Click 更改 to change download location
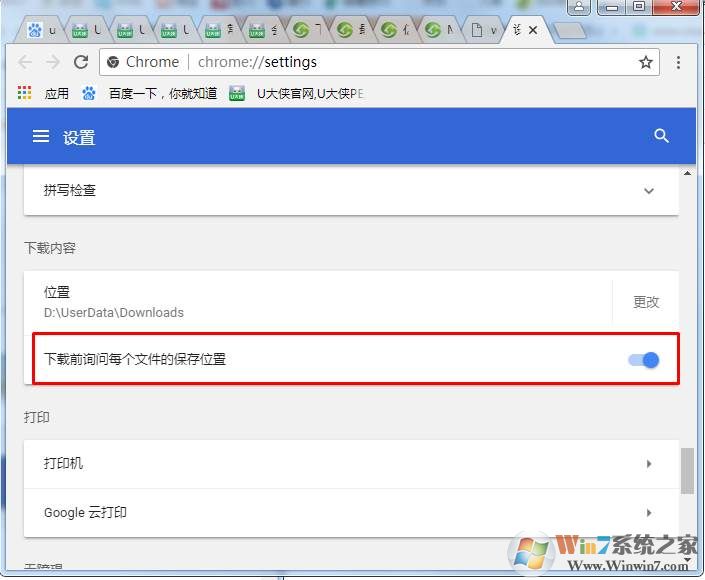Image resolution: width=705 pixels, height=580 pixels. click(x=646, y=302)
